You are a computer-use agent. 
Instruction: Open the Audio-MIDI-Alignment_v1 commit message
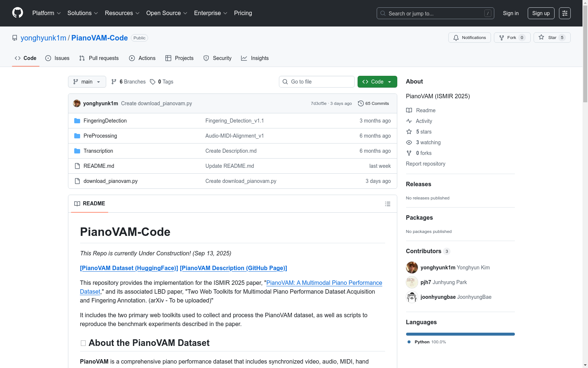point(234,136)
